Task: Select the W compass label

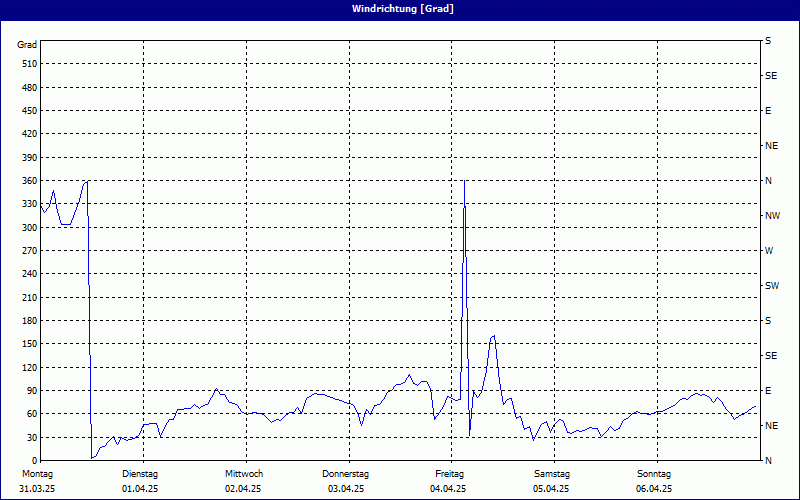Action: click(x=769, y=251)
